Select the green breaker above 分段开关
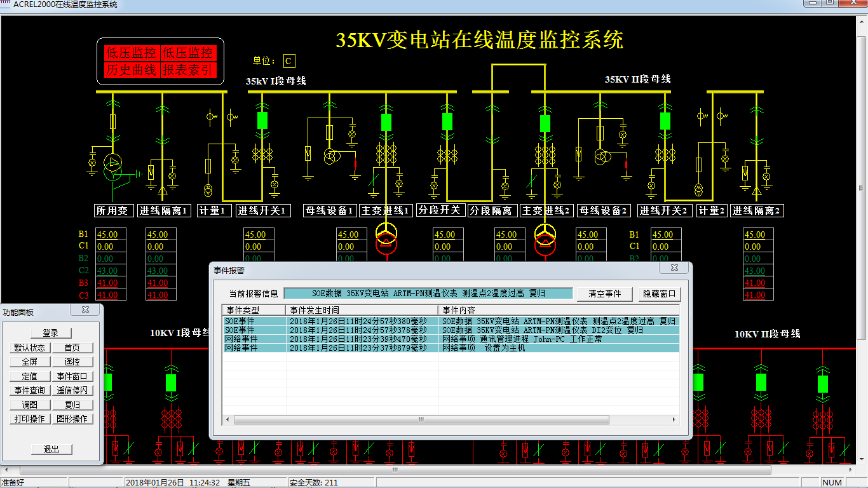 pos(447,121)
